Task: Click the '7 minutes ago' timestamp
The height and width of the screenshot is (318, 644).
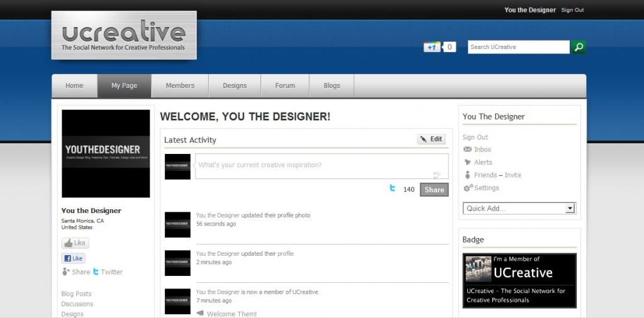Action: 214,301
